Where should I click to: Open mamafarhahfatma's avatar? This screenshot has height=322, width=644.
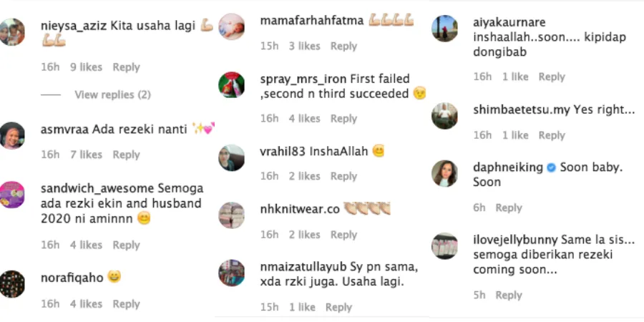pyautogui.click(x=231, y=26)
